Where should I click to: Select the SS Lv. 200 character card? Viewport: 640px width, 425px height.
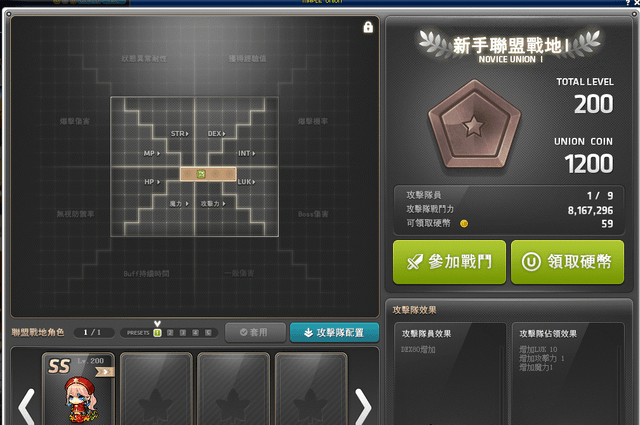[x=78, y=389]
